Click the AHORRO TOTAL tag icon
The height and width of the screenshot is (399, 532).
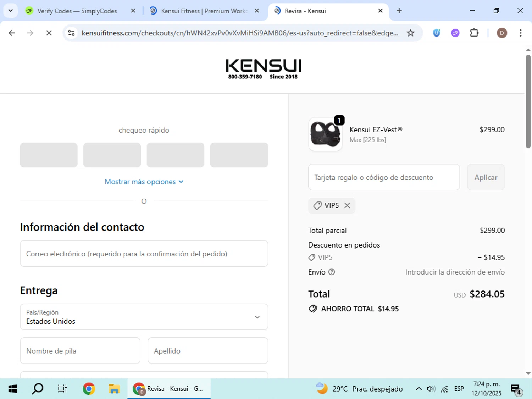(313, 309)
